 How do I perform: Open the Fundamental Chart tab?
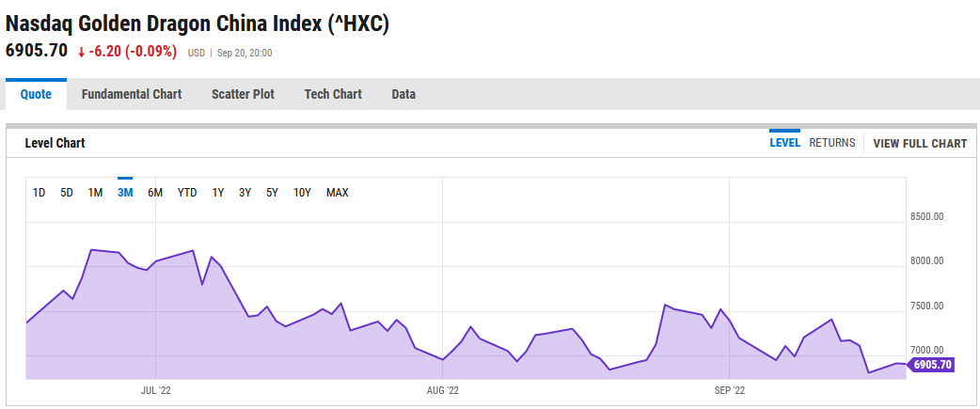click(132, 94)
